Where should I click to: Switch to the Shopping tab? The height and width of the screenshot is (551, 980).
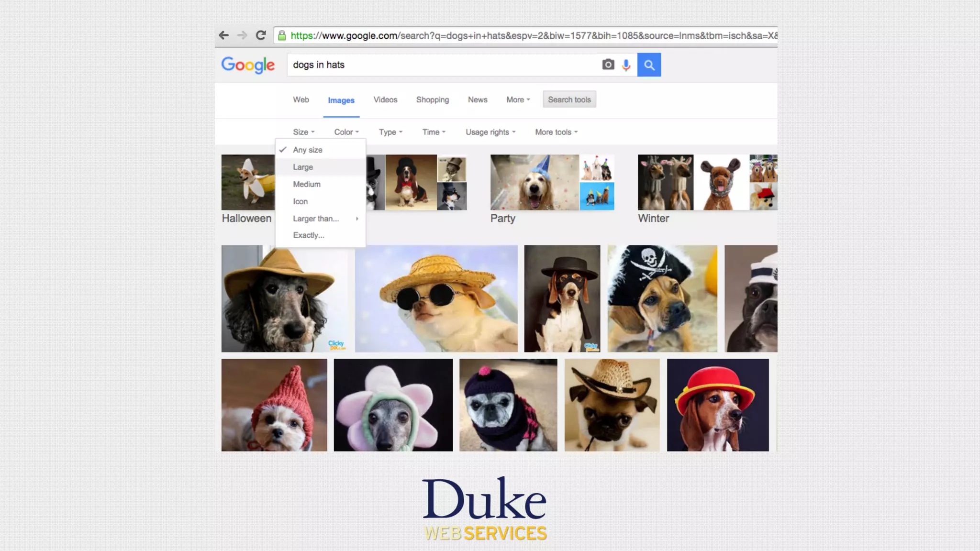coord(432,99)
